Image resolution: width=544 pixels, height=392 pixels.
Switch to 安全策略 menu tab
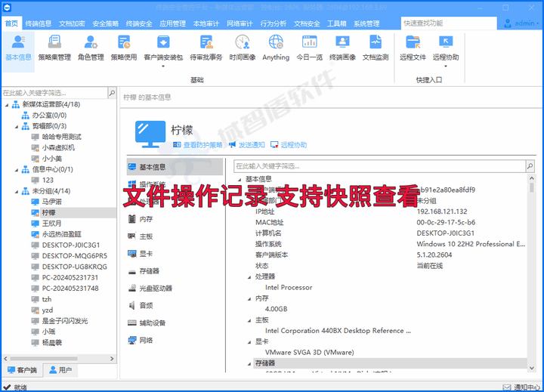pos(106,23)
